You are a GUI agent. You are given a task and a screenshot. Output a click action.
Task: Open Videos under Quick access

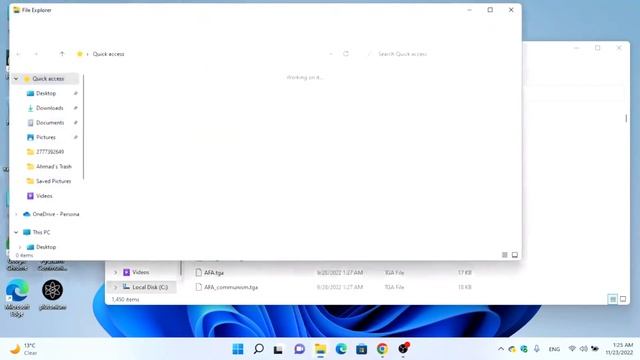[44, 196]
